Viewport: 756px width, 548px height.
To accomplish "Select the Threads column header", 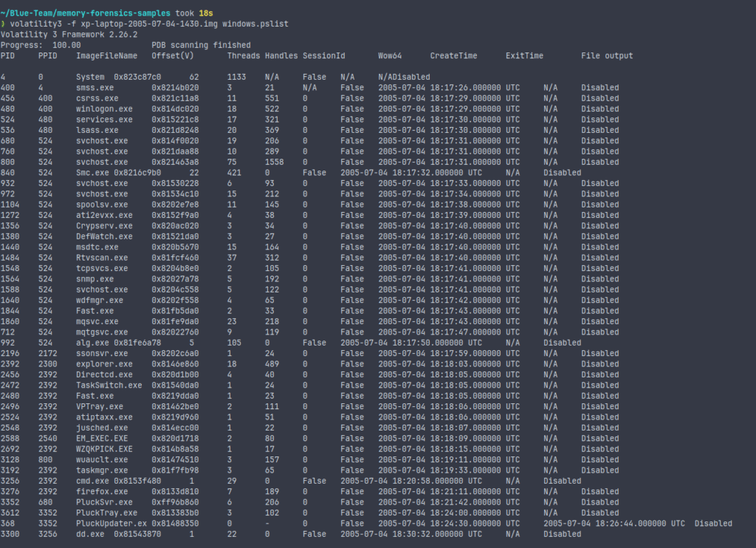I will click(x=244, y=56).
